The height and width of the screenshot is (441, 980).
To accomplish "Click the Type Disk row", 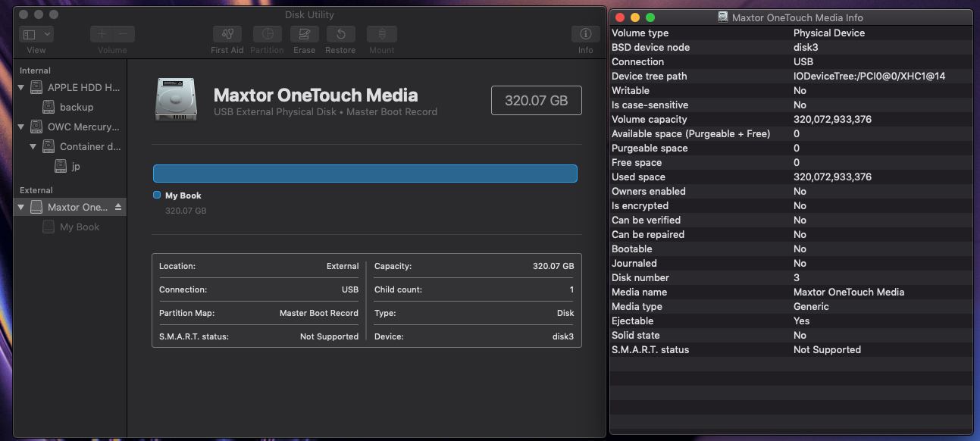I will 474,313.
